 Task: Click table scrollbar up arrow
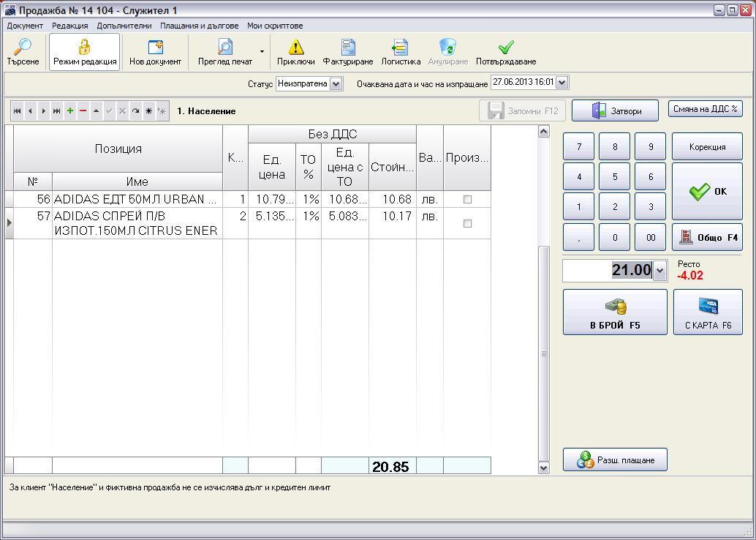[543, 131]
